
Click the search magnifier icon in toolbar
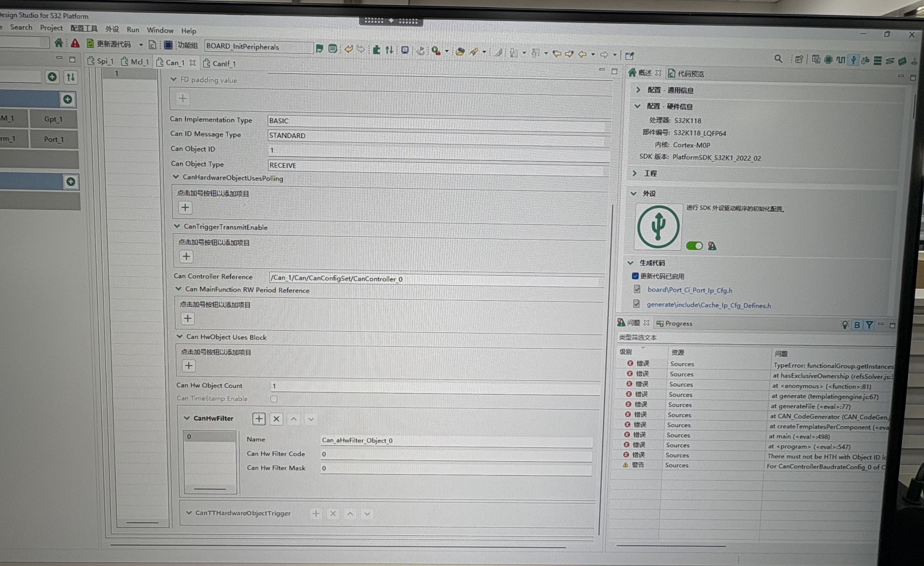pos(778,59)
